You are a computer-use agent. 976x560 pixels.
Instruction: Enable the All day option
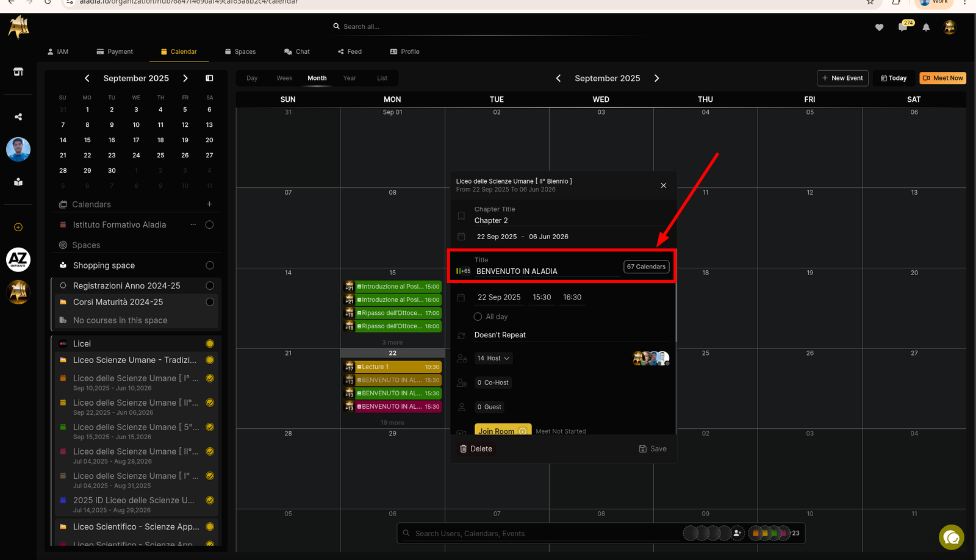(x=478, y=317)
